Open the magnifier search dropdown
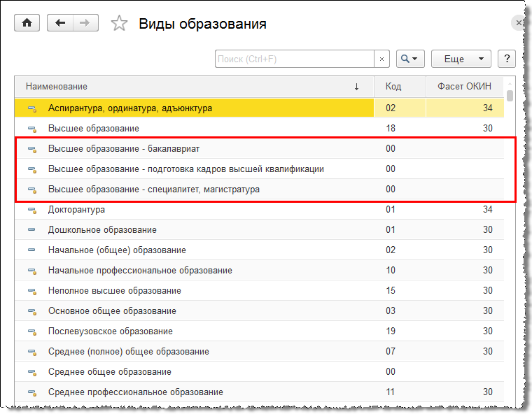The image size is (532, 414). tap(410, 59)
